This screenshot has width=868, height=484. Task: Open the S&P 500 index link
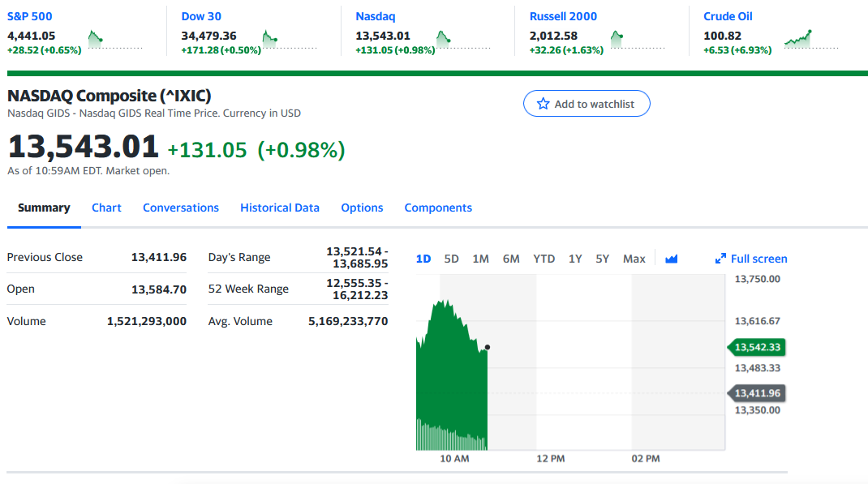click(29, 16)
